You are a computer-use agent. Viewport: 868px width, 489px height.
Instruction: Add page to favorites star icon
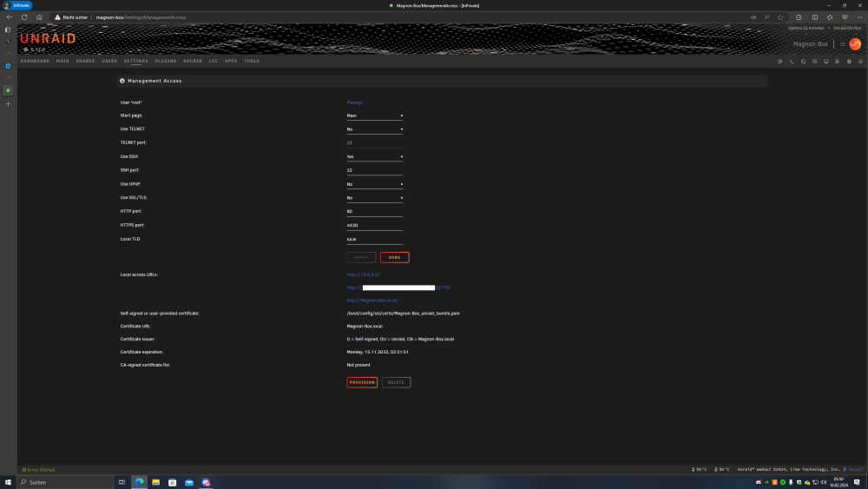click(780, 17)
